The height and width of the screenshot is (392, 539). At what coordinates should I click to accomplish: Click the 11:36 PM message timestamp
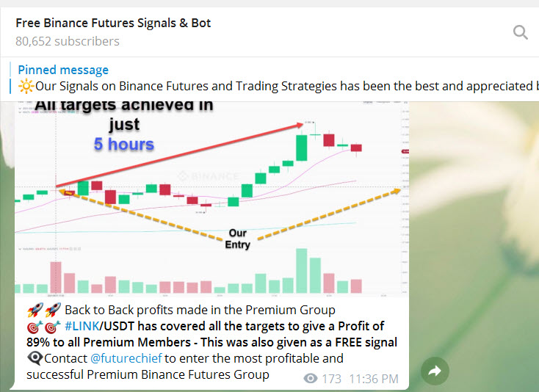coord(374,379)
